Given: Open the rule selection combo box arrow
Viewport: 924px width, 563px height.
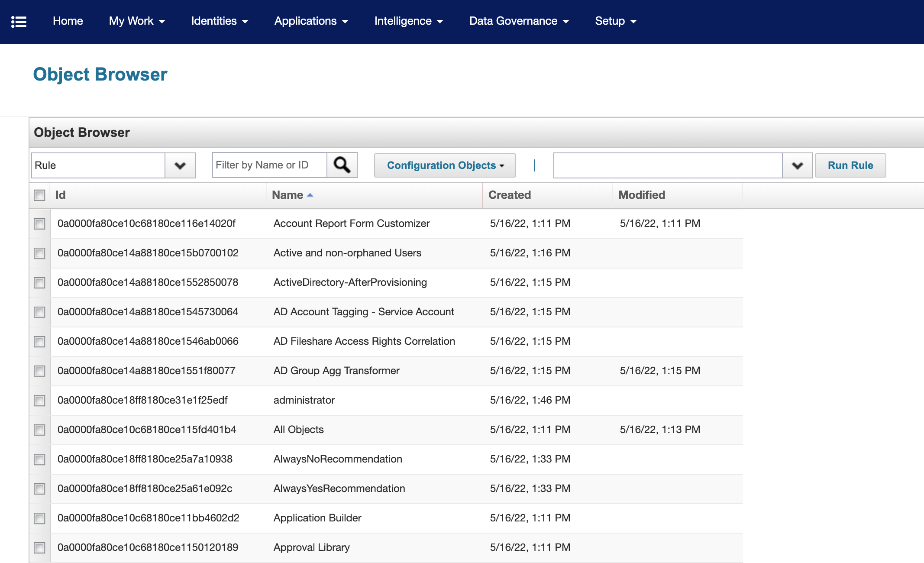Looking at the screenshot, I should (x=797, y=165).
